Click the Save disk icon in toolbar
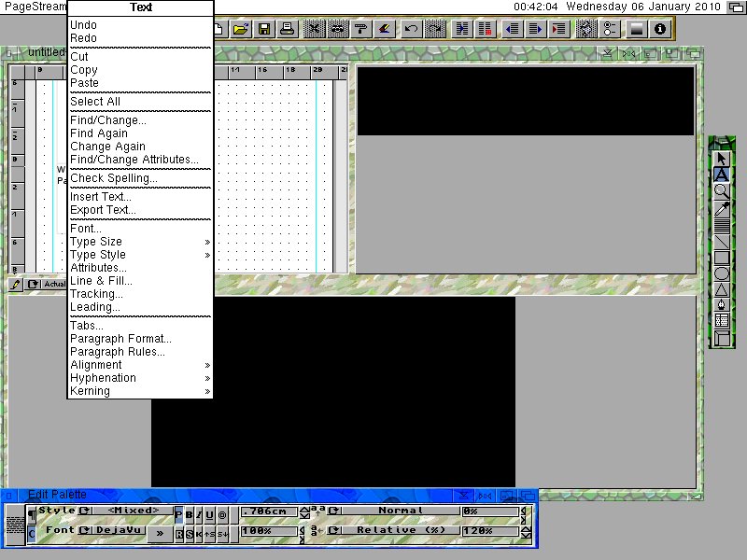This screenshot has width=747, height=560. pyautogui.click(x=264, y=29)
